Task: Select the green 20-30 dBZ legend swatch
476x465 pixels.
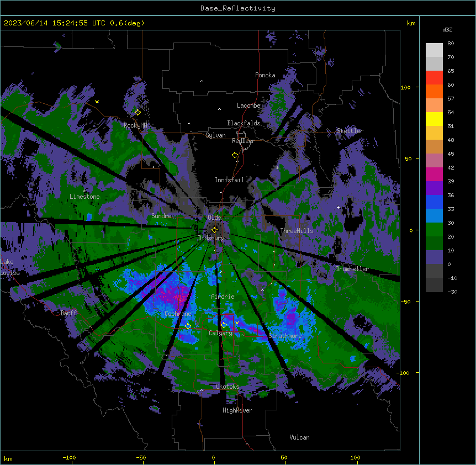Action: [x=434, y=230]
